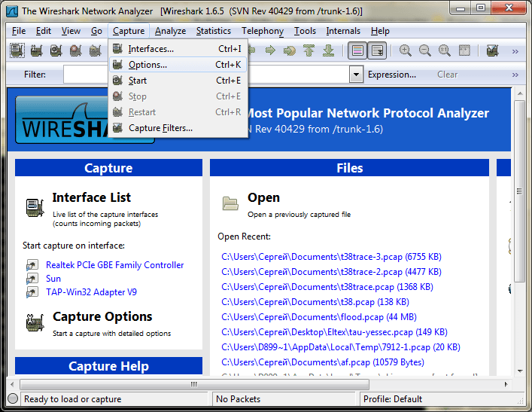
Task: Click the icon beside Realtek PCIe GBE Controller
Action: click(32, 265)
